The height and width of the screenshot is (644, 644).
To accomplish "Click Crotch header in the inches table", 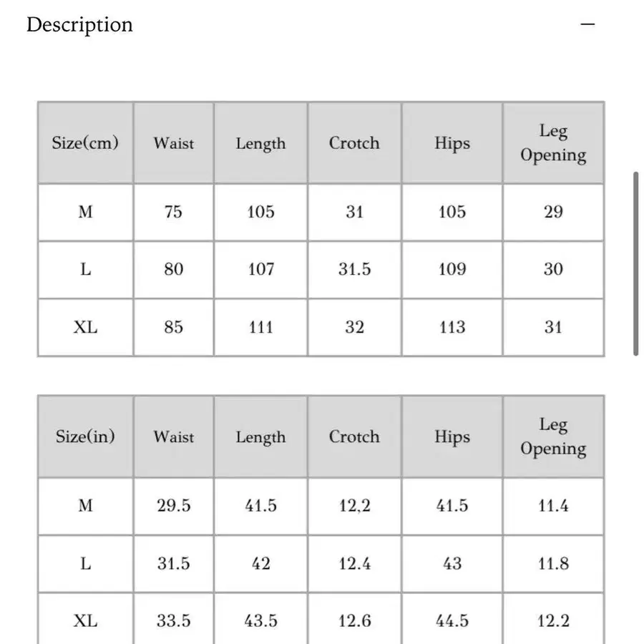I will [x=354, y=436].
